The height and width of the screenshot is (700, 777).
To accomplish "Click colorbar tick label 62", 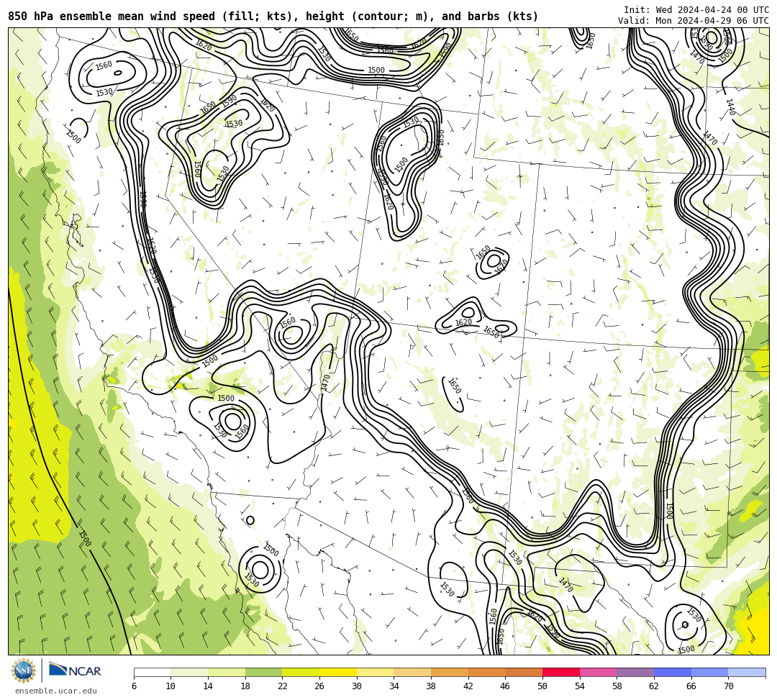I will coord(653,686).
